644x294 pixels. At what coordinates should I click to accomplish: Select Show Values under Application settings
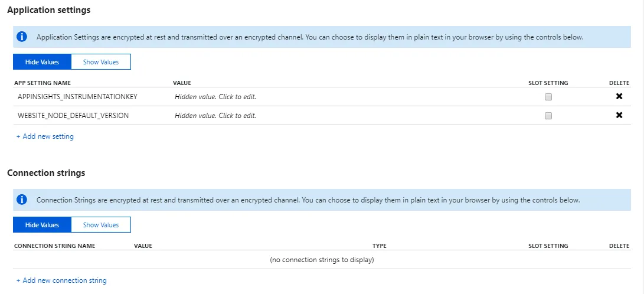pyautogui.click(x=100, y=62)
